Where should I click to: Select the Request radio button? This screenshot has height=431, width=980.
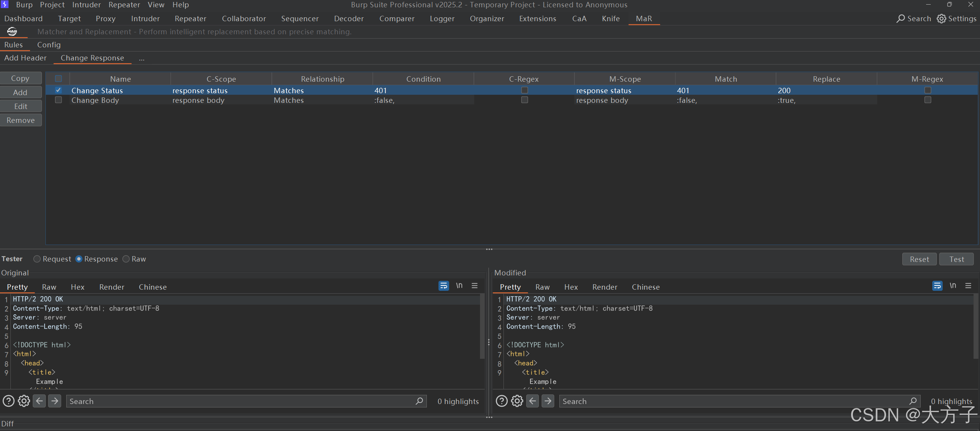37,259
